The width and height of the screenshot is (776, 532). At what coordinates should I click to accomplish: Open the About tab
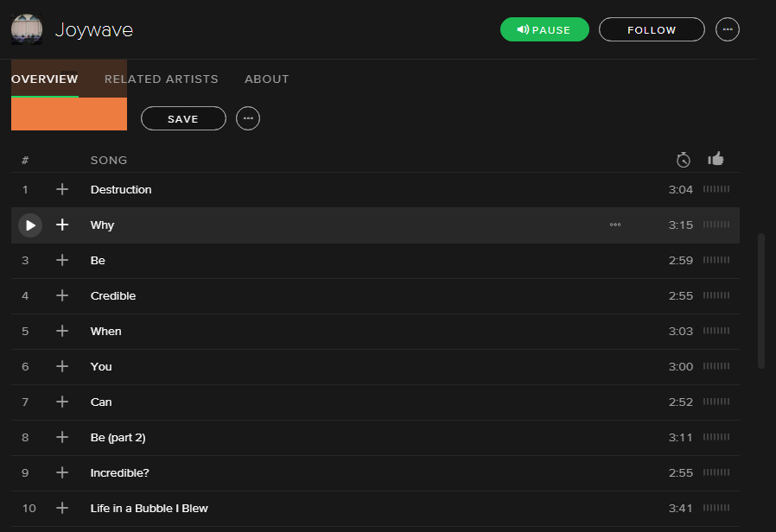point(267,79)
